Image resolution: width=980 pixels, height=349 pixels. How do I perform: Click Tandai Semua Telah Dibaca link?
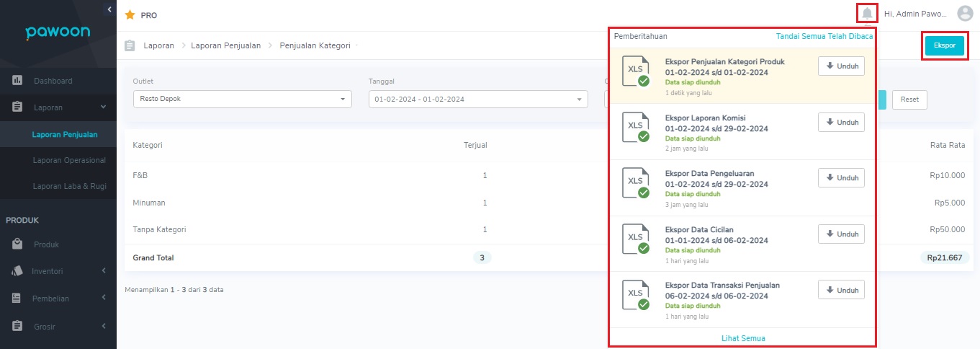(824, 36)
